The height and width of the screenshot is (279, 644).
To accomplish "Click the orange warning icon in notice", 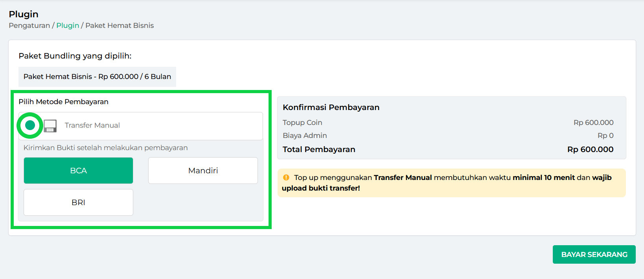I will 286,178.
